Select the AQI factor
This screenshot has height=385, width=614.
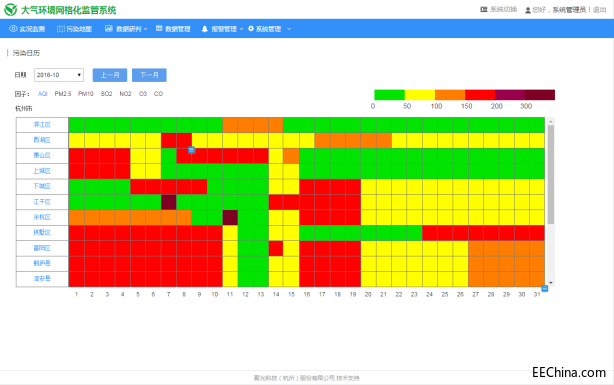(x=43, y=94)
